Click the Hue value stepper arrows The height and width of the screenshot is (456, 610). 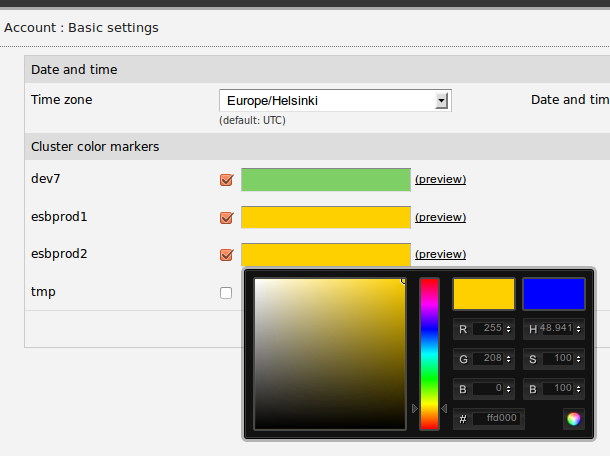tap(579, 329)
